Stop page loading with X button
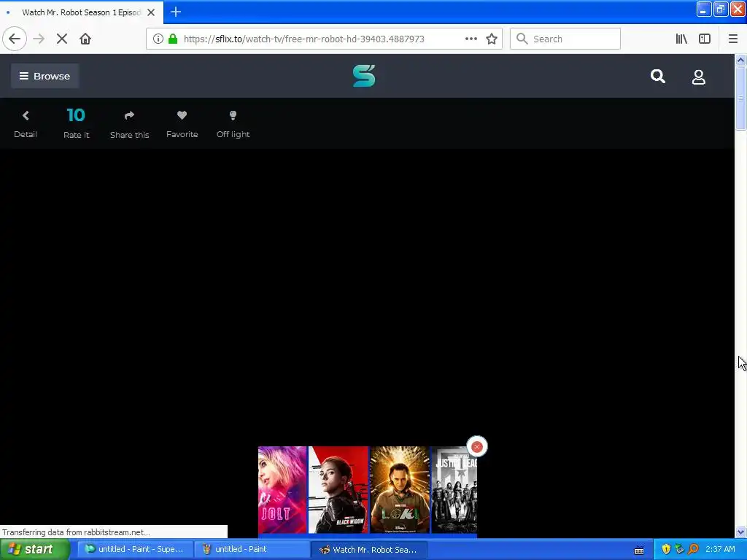 (x=62, y=39)
